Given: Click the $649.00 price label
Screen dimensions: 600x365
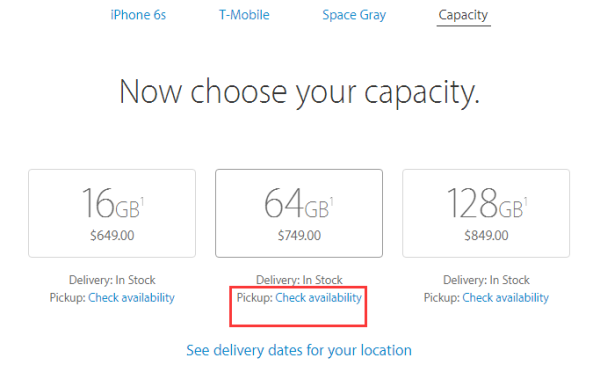Looking at the screenshot, I should 112,235.
